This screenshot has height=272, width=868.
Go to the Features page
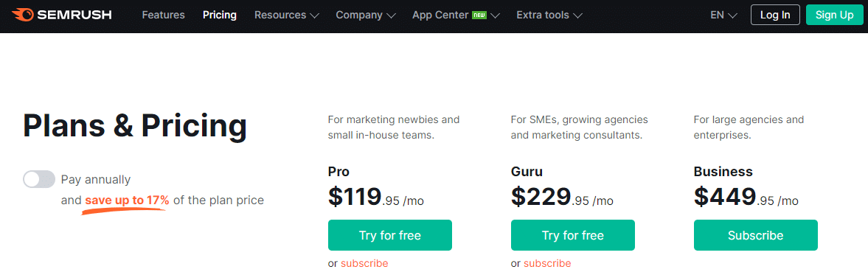click(x=163, y=15)
